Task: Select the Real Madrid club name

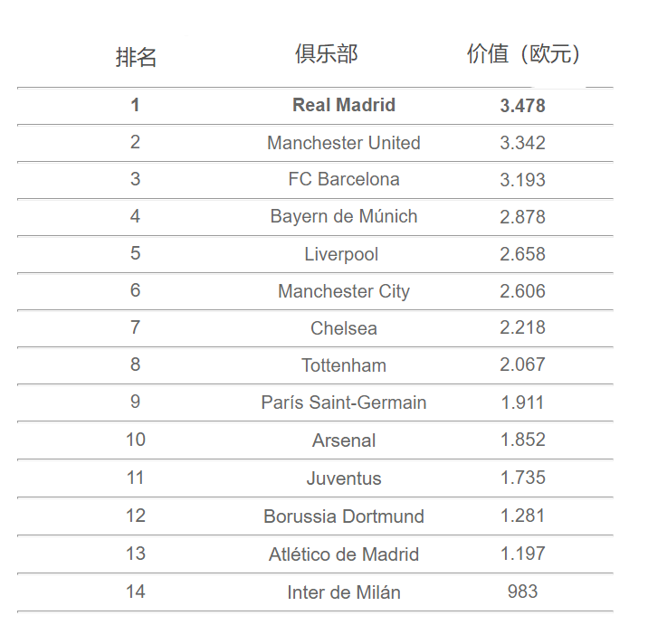Action: pyautogui.click(x=344, y=105)
